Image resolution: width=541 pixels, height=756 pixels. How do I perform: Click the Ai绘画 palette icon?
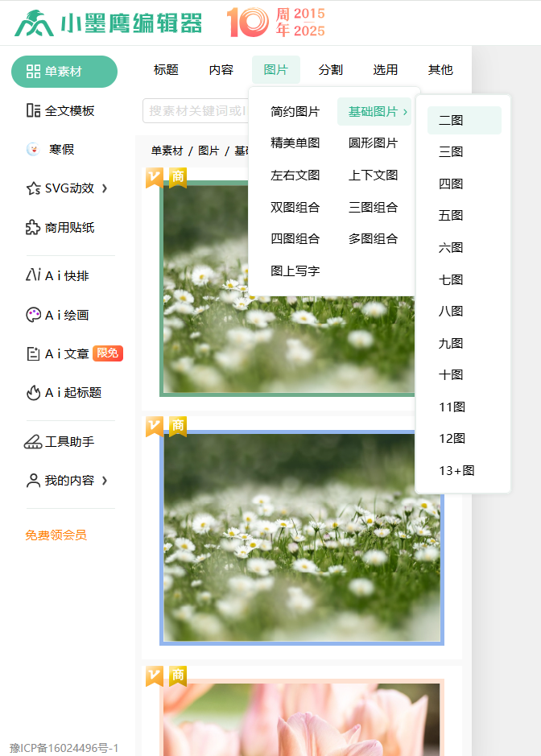tap(33, 315)
